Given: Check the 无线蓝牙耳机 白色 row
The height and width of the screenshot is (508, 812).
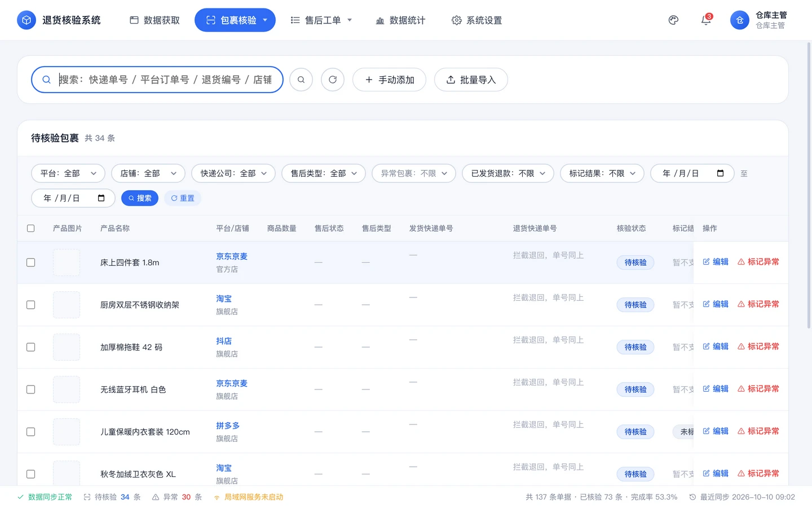Looking at the screenshot, I should click(x=31, y=389).
